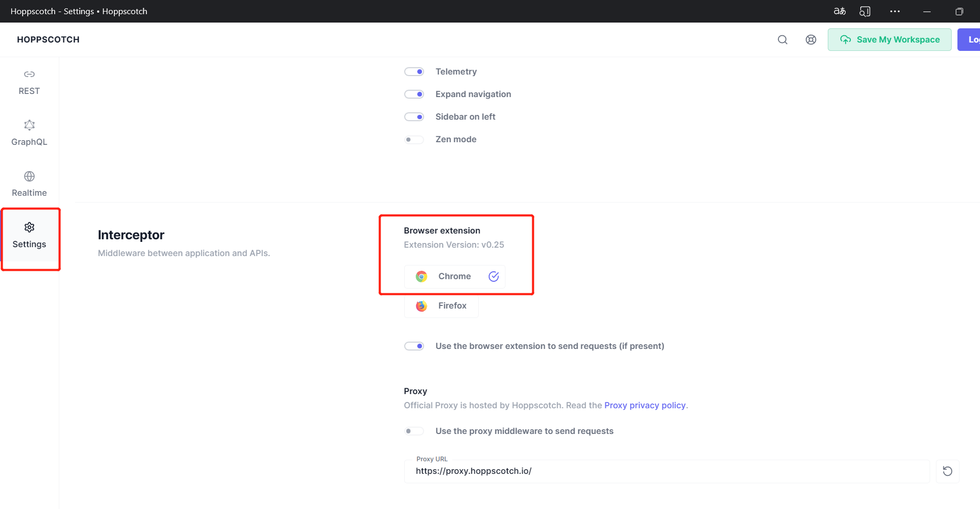The width and height of the screenshot is (980, 509).
Task: Click Save My Workspace button
Action: pos(889,40)
